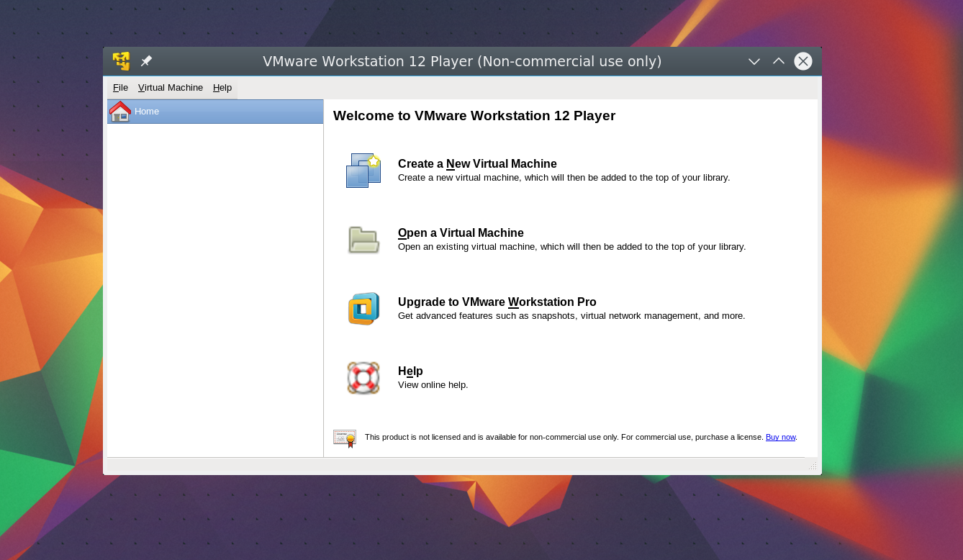This screenshot has width=963, height=560.
Task: Click the Create New Virtual Machine icon
Action: [363, 171]
